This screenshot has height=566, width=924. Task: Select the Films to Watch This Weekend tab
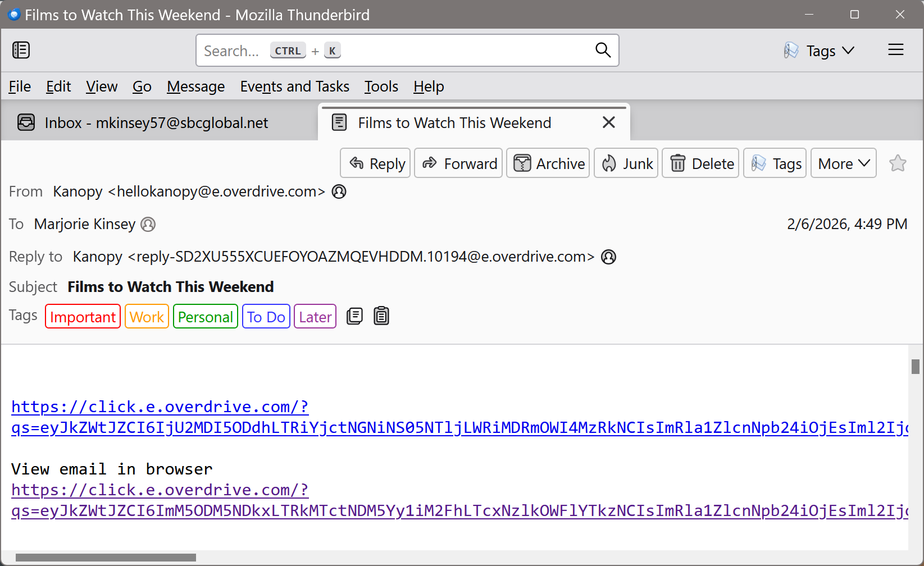click(474, 122)
